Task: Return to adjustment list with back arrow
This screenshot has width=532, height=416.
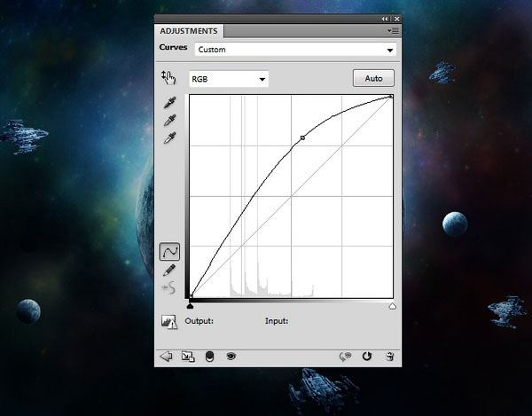Action: coord(166,356)
